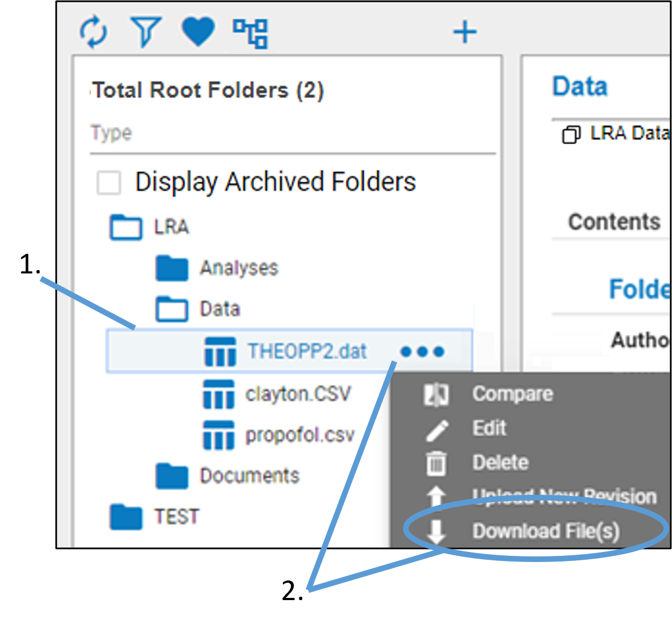The width and height of the screenshot is (672, 627).
Task: Click the plus icon to add new item
Action: [465, 32]
